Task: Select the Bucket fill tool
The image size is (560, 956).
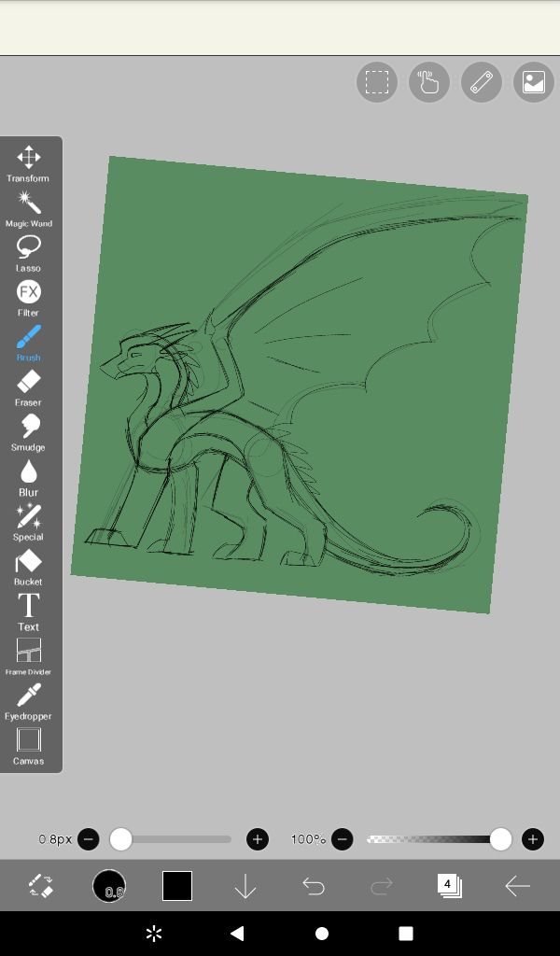Action: pyautogui.click(x=28, y=567)
